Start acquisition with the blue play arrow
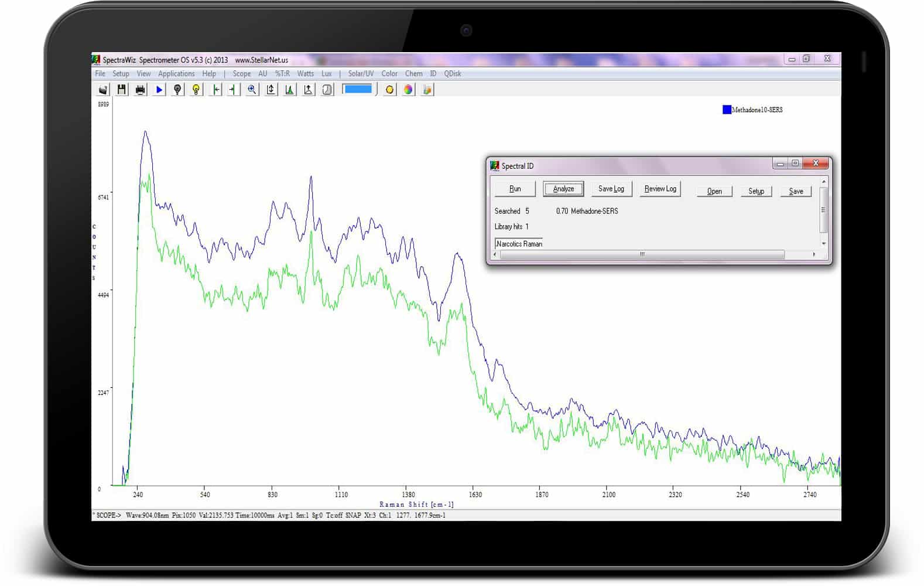Image resolution: width=924 pixels, height=586 pixels. point(159,90)
